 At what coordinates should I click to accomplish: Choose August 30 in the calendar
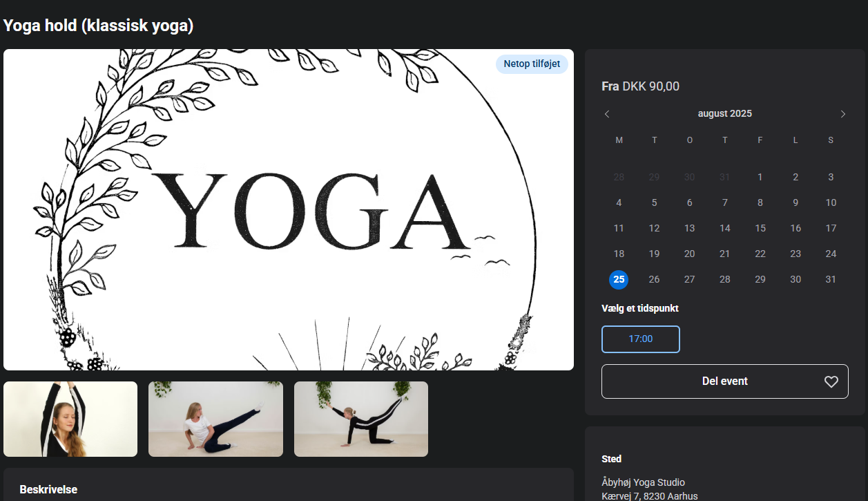tap(795, 280)
